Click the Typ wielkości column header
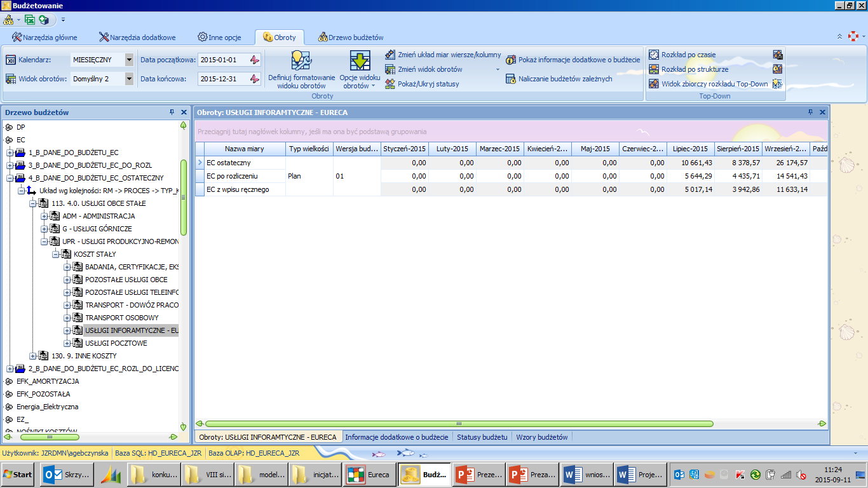Viewport: 868px width, 488px height. [x=309, y=149]
